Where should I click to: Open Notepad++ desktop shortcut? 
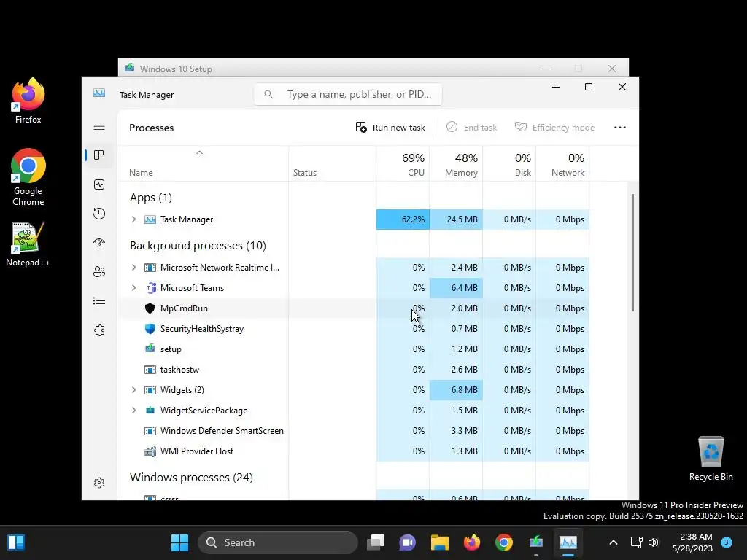point(28,244)
